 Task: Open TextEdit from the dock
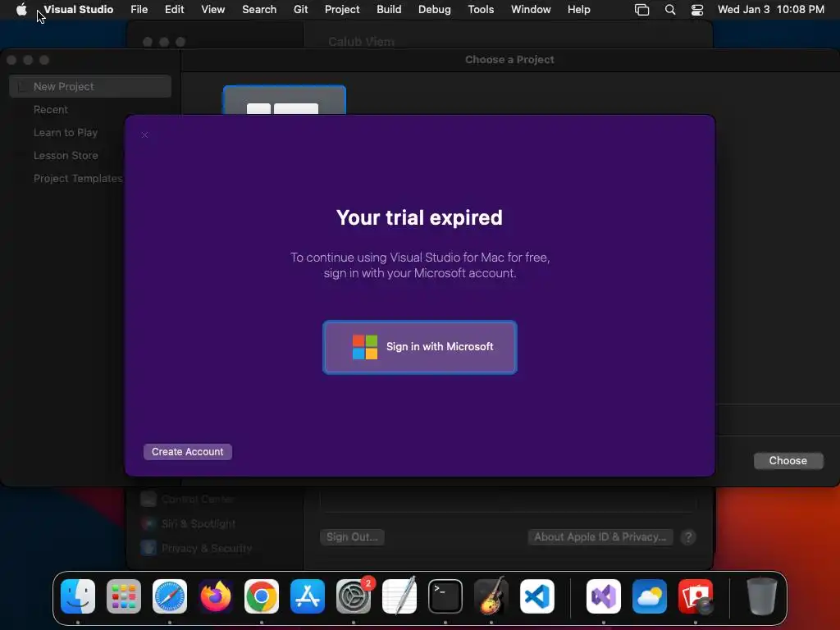(x=399, y=596)
